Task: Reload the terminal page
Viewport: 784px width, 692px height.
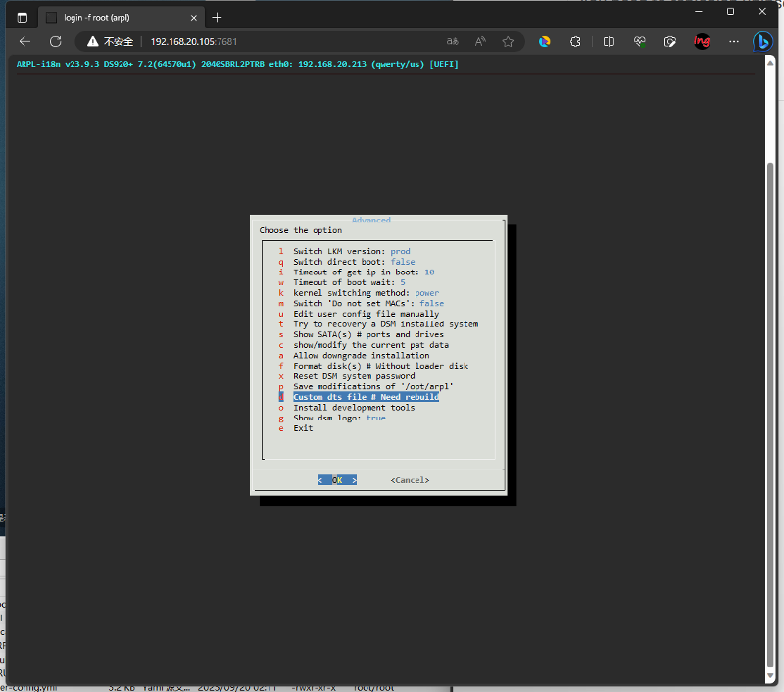Action: pos(56,42)
